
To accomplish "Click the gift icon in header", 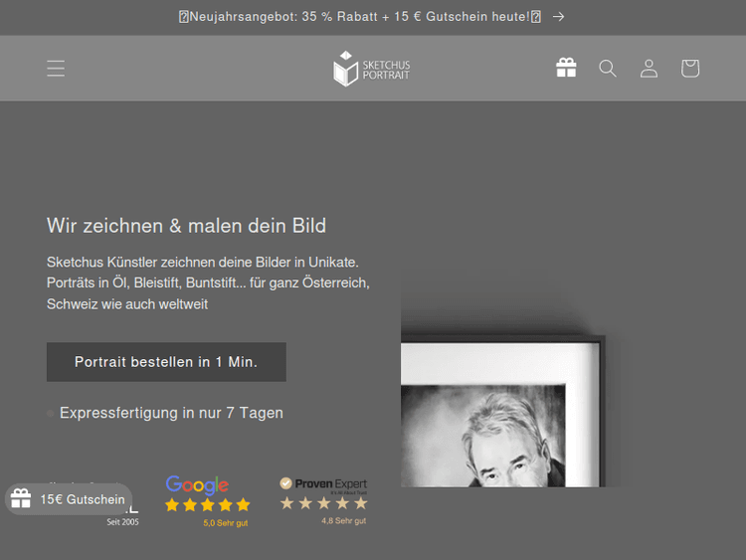I will tap(566, 68).
